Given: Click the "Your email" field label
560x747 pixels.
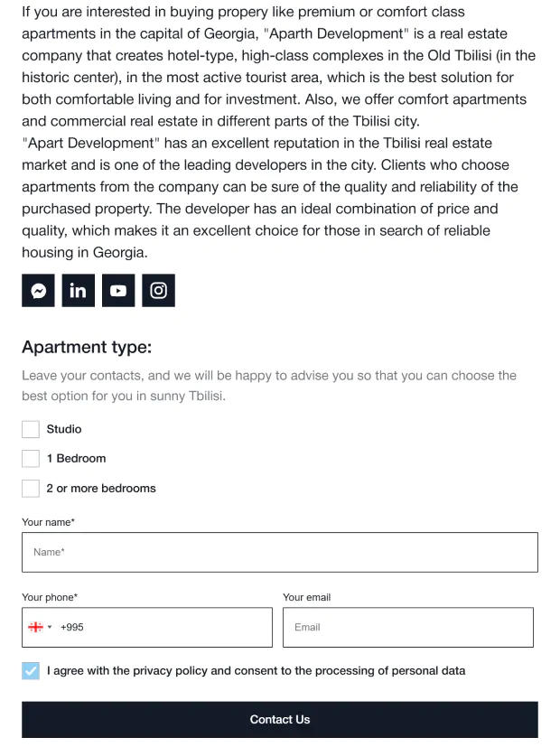Looking at the screenshot, I should (307, 597).
